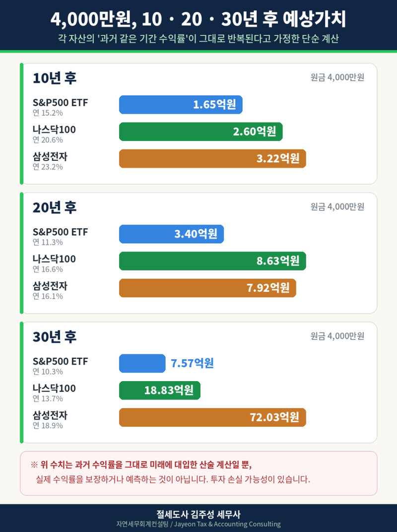The width and height of the screenshot is (397, 532).
Task: Click 원금 4,000만원 label in 10년 후 card
Action: coord(337,77)
